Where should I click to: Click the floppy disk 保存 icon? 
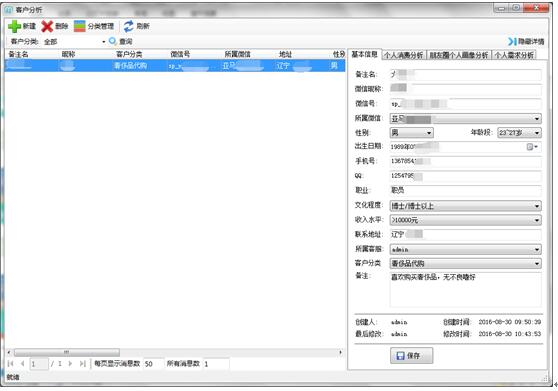[x=400, y=355]
